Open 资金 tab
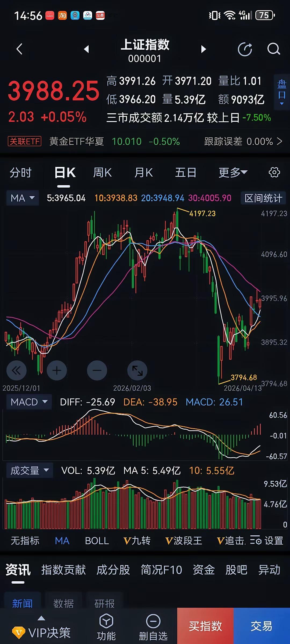 pyautogui.click(x=204, y=570)
